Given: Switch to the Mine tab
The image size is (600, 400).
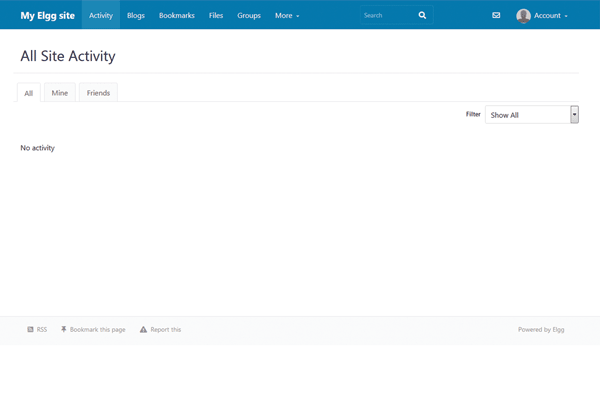Looking at the screenshot, I should (x=60, y=93).
